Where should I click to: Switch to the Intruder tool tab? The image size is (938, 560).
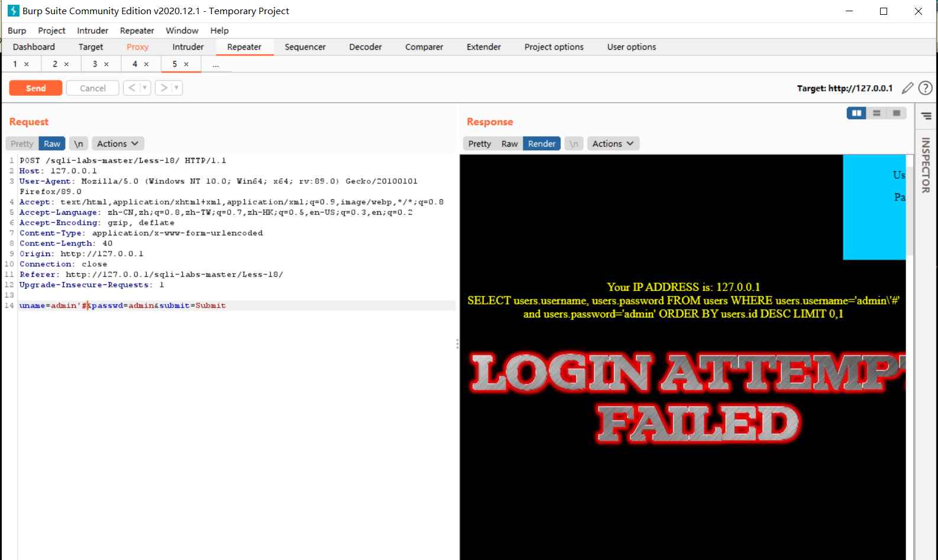(188, 47)
